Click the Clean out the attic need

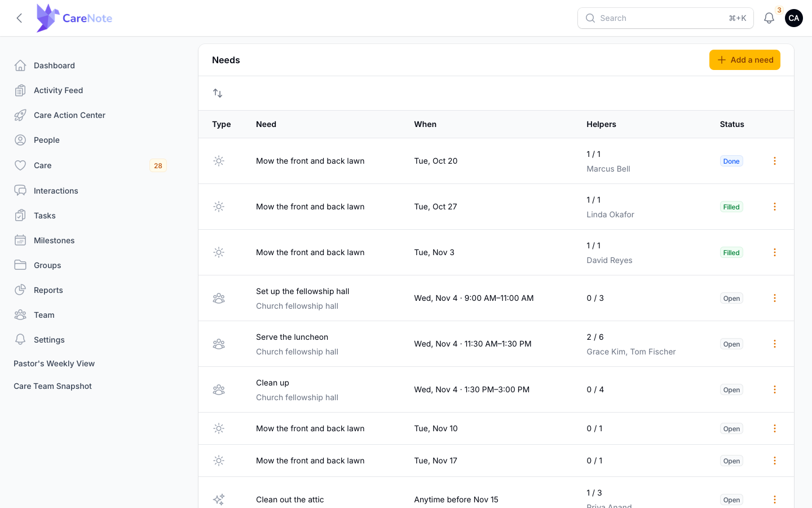coord(290,500)
